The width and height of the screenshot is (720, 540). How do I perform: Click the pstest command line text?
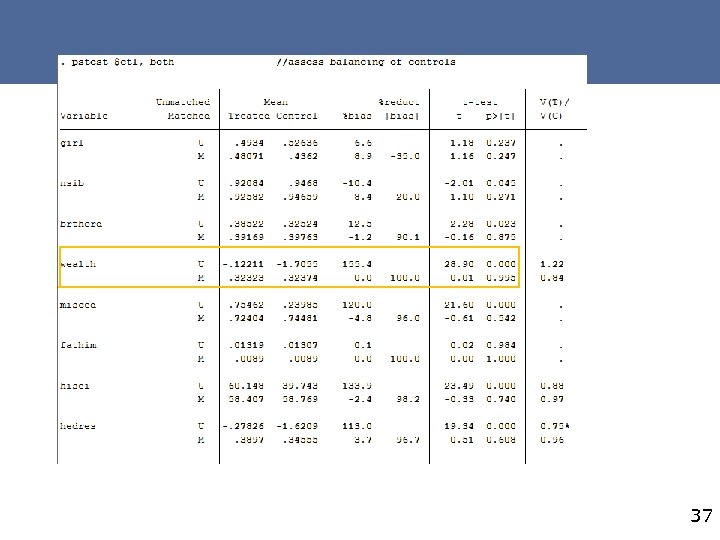119,61
